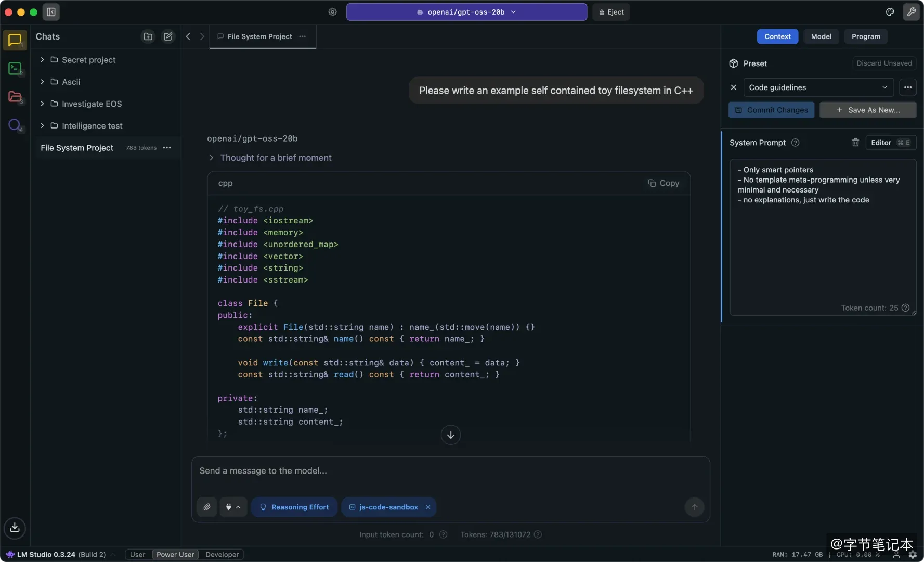Screen dimensions: 924x562
Task: Switch to the Program tab
Action: (866, 36)
